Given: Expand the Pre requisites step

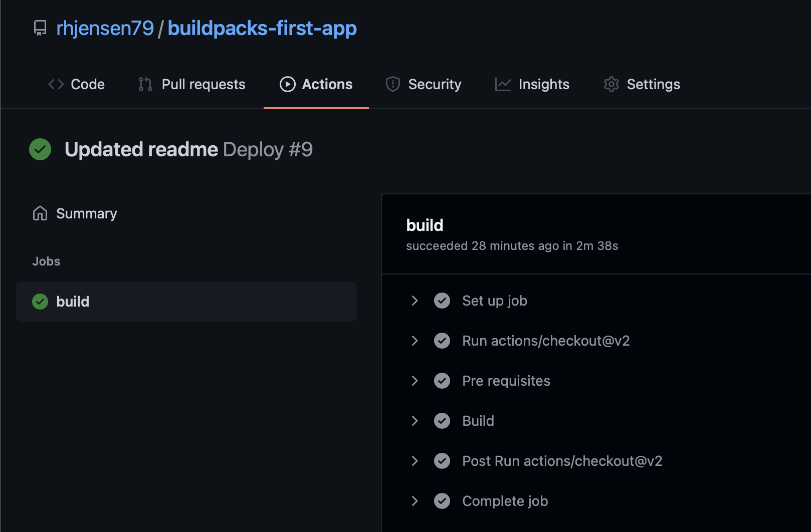Looking at the screenshot, I should tap(415, 381).
